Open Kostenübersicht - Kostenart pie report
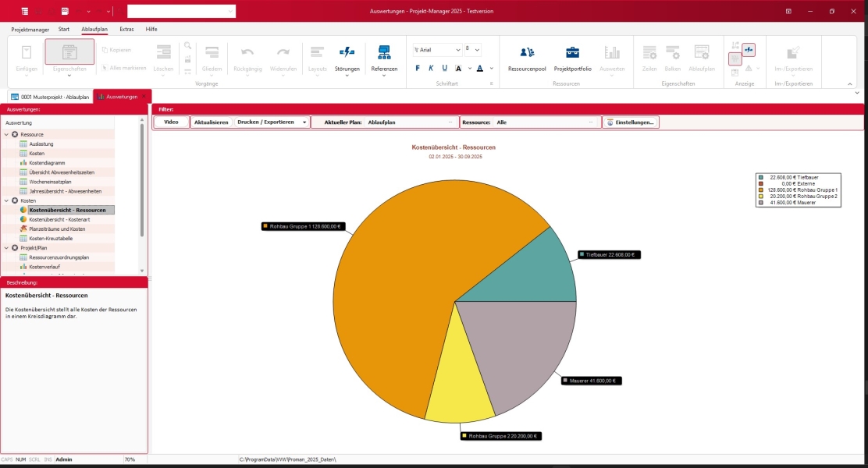The height and width of the screenshot is (468, 868). (x=59, y=220)
